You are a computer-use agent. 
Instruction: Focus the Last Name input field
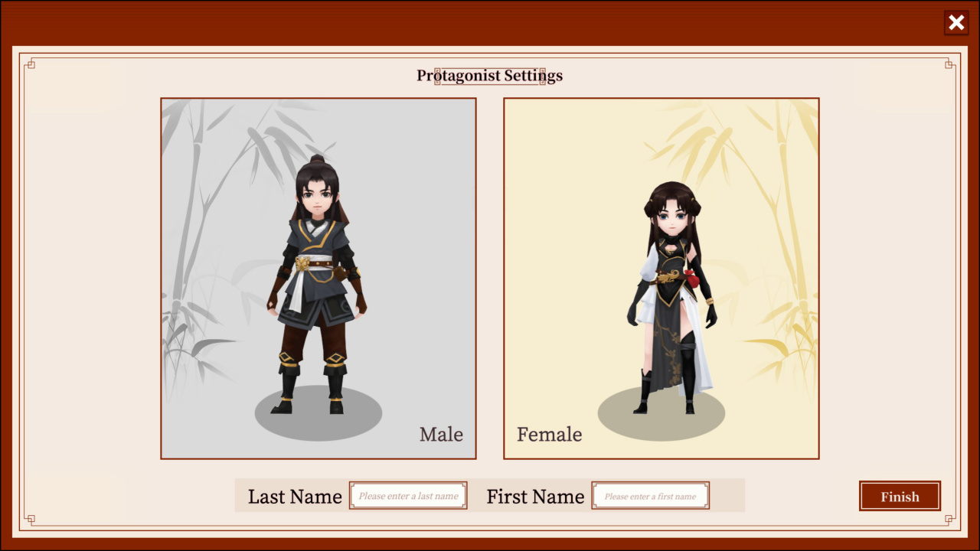coord(408,496)
